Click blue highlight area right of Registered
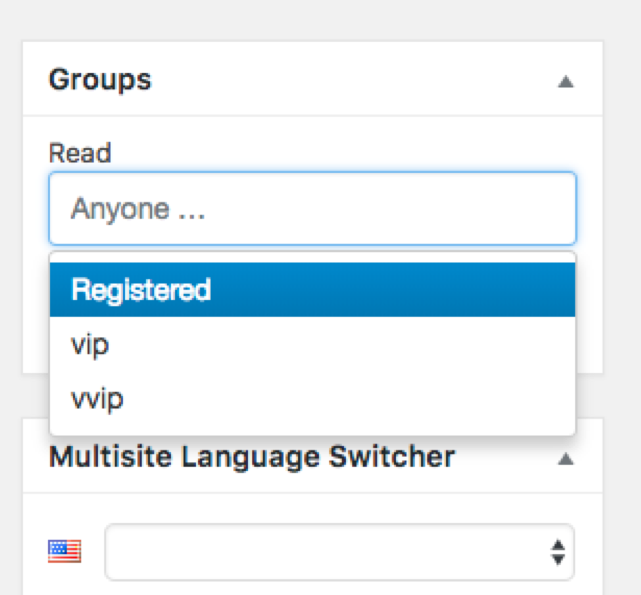The image size is (641, 595). point(400,290)
